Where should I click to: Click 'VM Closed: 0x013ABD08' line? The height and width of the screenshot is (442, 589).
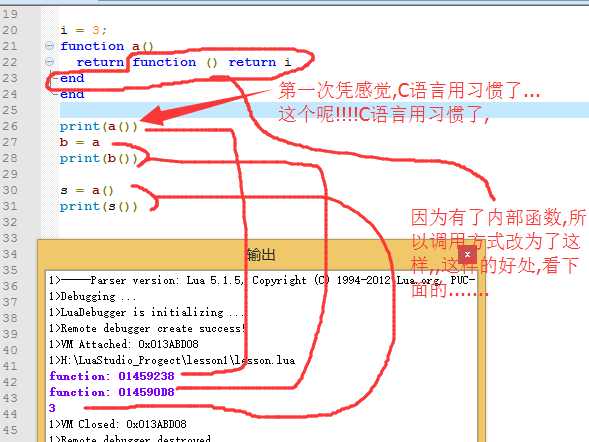(118, 424)
